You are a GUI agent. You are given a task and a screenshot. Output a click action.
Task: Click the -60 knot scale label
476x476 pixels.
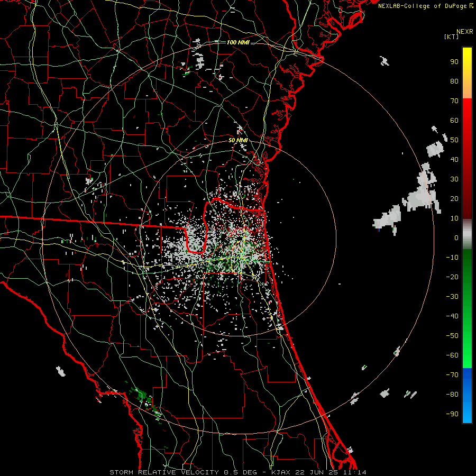coord(452,355)
